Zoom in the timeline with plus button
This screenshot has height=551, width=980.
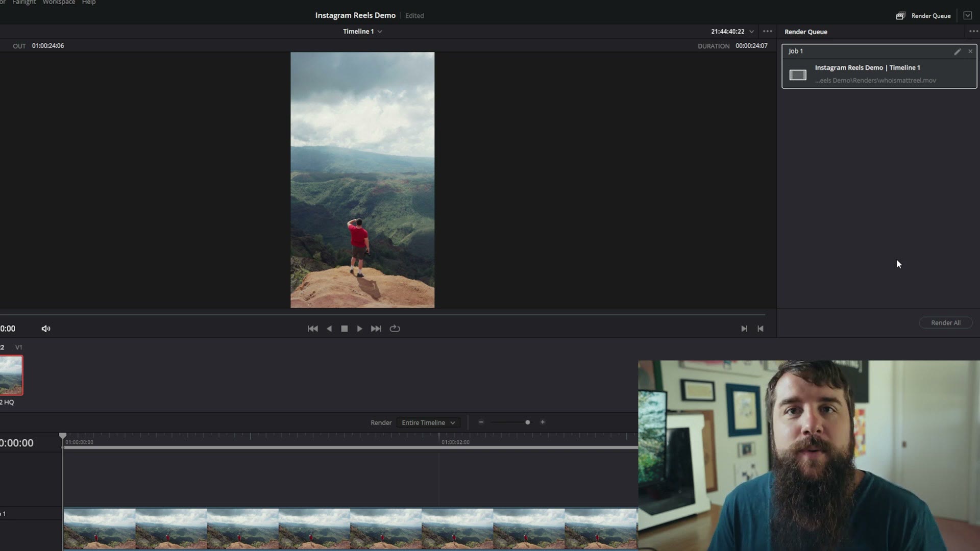[x=543, y=422]
